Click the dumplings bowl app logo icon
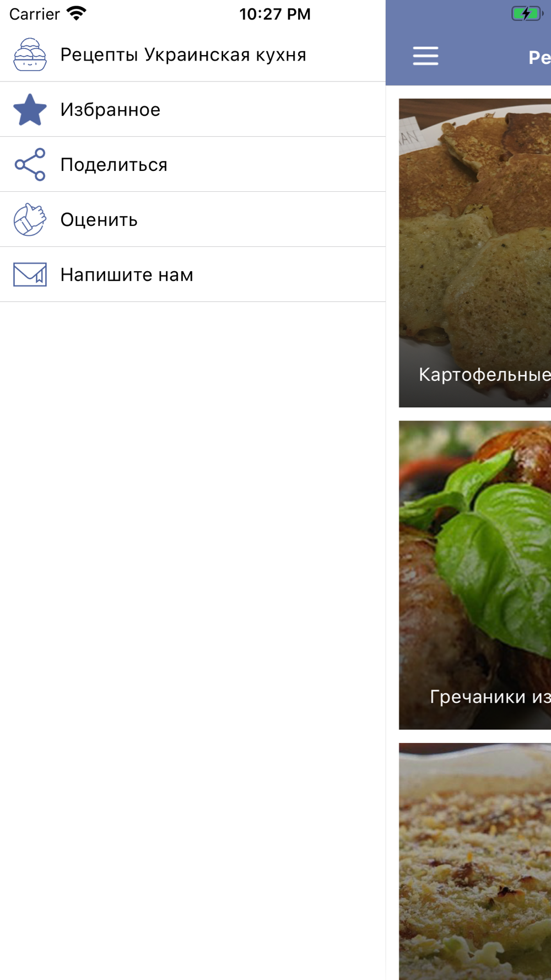 pyautogui.click(x=30, y=55)
